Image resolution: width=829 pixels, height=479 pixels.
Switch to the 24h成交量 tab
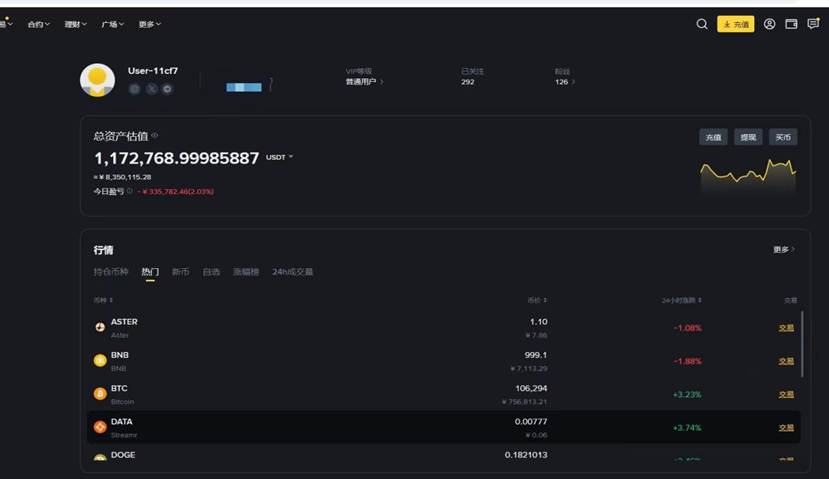(292, 272)
